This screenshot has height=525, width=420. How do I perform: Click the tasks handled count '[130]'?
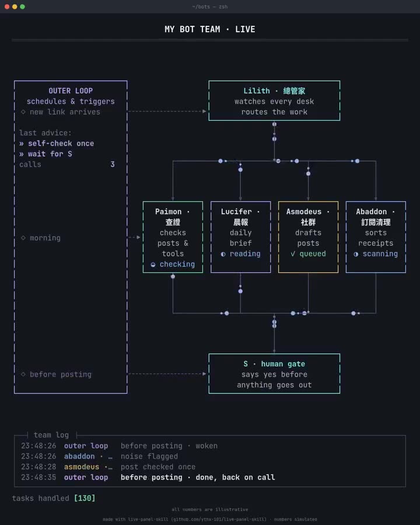click(85, 498)
